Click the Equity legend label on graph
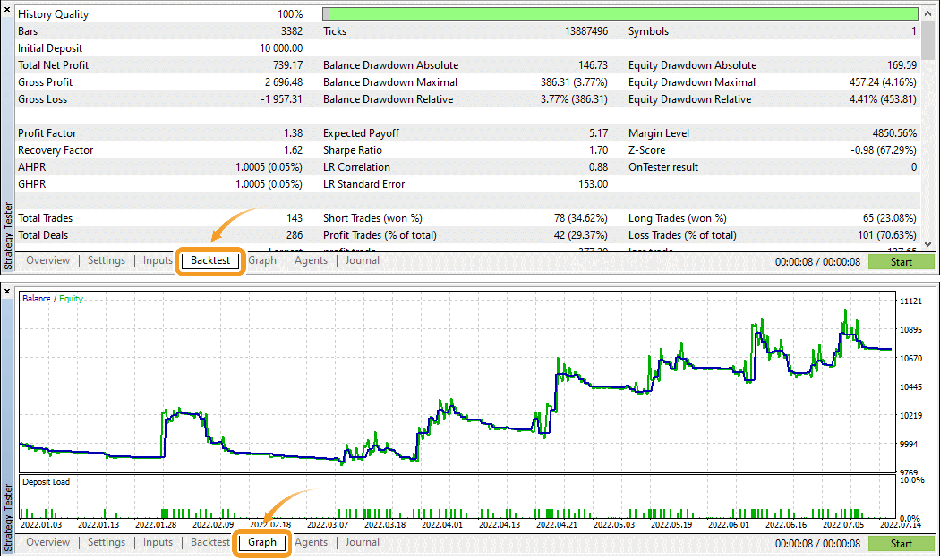This screenshot has height=560, width=940. pos(71,298)
